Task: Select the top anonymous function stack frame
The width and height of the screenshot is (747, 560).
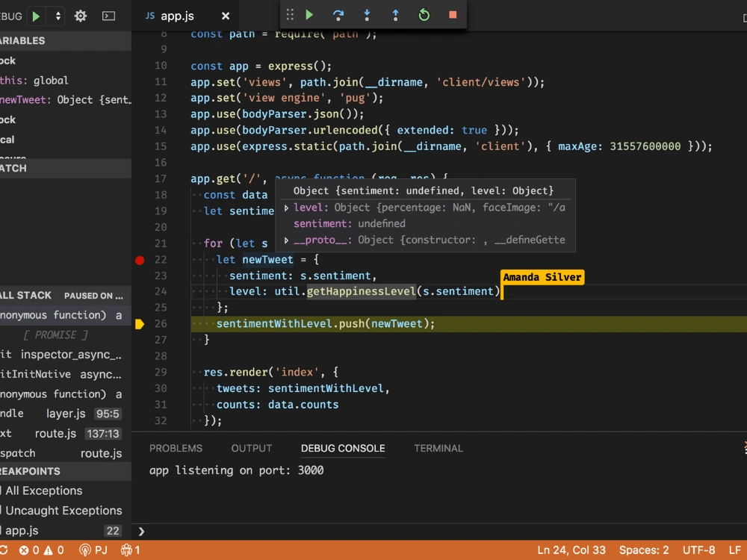Action: 65,315
